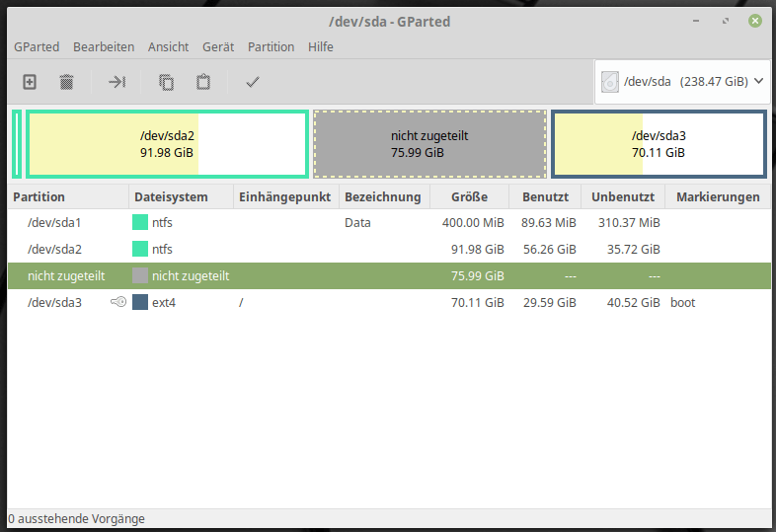
Task: Click the 89.63 MiB used value
Action: (x=548, y=223)
